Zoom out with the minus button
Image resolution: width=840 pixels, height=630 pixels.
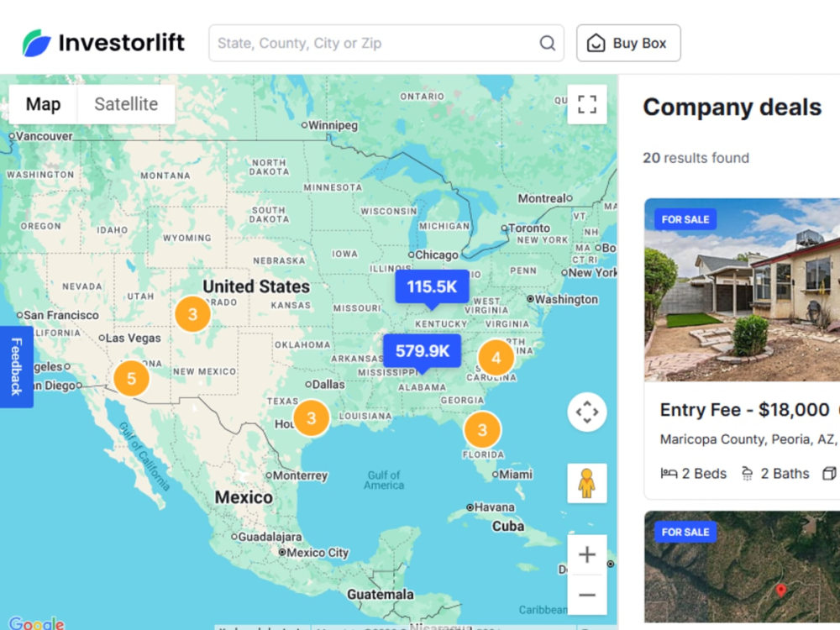587,595
